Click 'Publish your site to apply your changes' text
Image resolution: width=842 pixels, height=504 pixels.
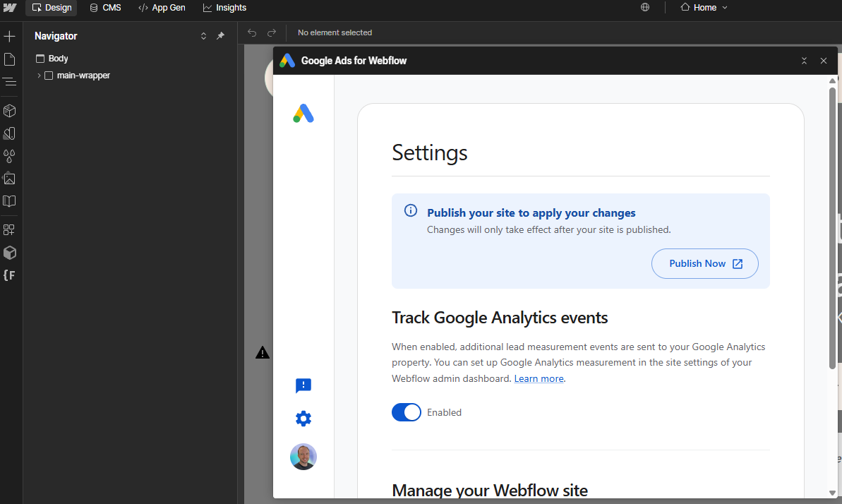coord(531,212)
